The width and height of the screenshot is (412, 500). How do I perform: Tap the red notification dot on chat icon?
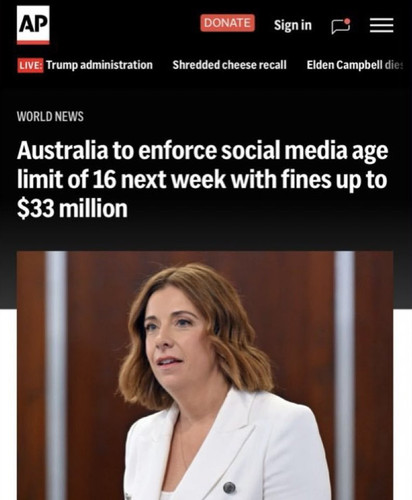click(x=347, y=21)
